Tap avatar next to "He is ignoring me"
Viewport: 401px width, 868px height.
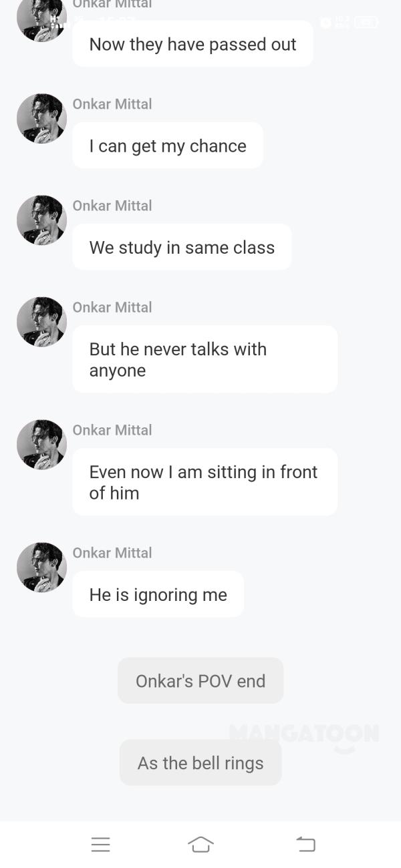[41, 567]
